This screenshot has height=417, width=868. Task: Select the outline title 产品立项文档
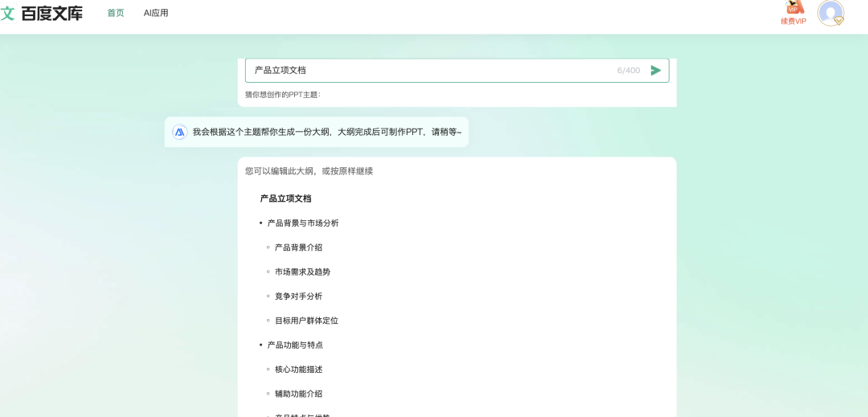coord(285,198)
